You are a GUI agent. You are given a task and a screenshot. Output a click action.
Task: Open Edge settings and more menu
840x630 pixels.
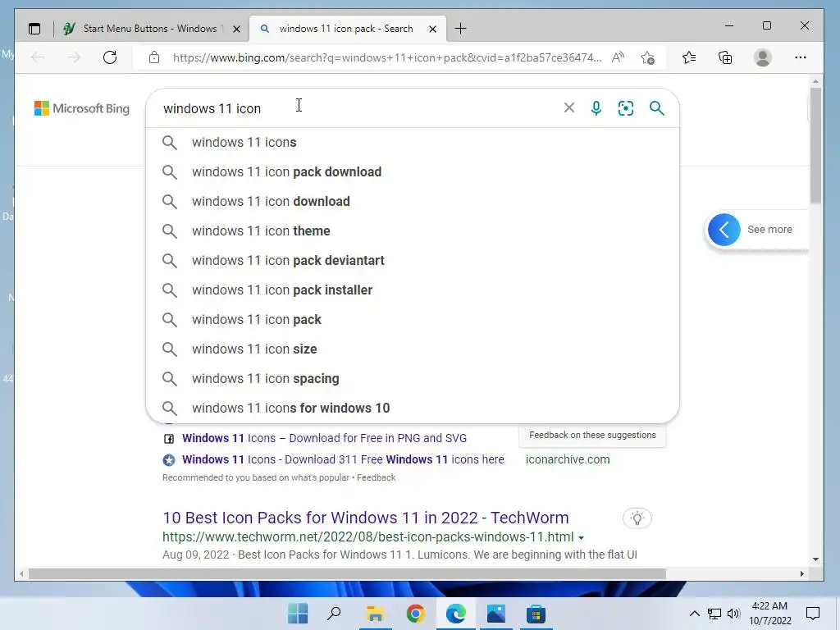pyautogui.click(x=801, y=57)
